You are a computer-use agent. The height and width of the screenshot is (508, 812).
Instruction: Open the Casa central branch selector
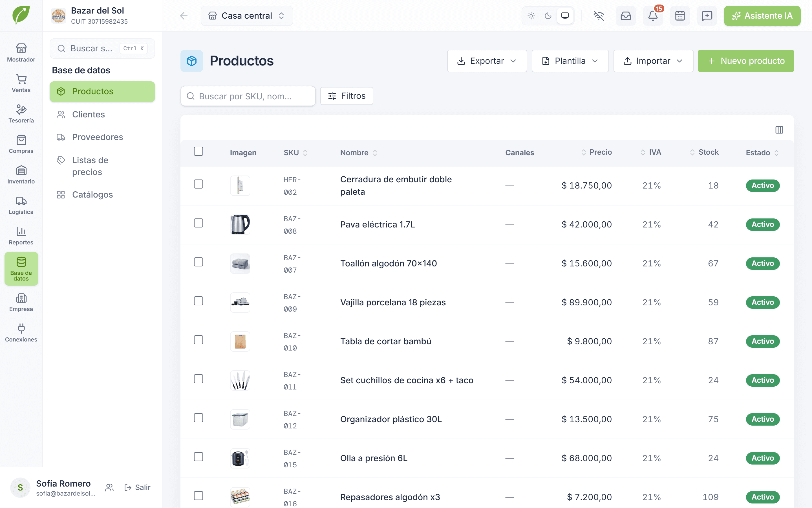(x=247, y=16)
